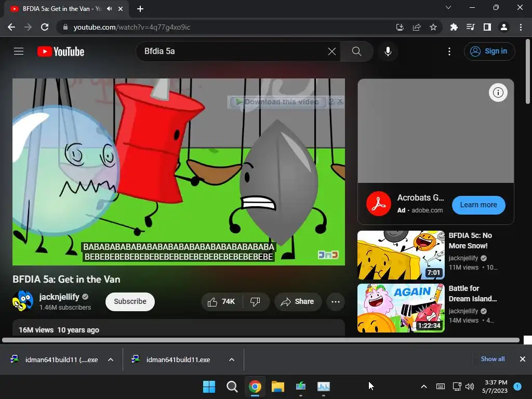
Task: Open Chrome three-dot main menu
Action: 521,27
